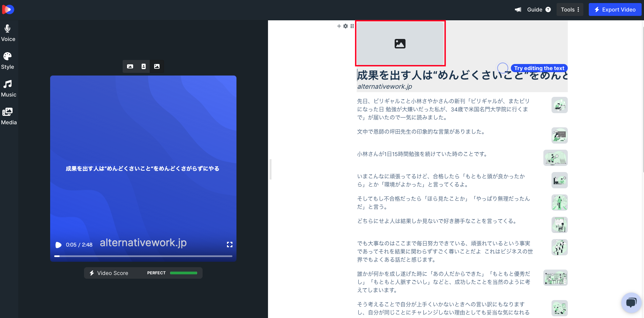644x318 pixels.
Task: Click thumbnail beside どちらにせよ paragraph
Action: point(559,225)
